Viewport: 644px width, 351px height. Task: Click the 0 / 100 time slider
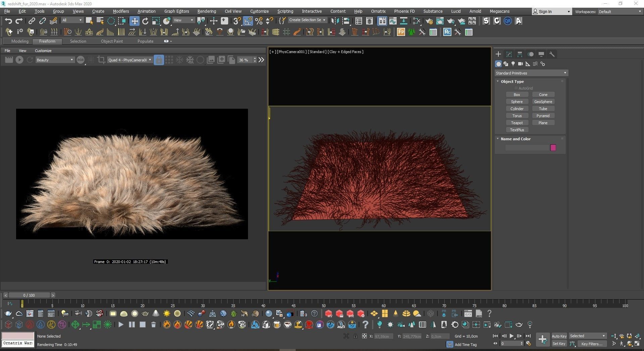tap(29, 295)
